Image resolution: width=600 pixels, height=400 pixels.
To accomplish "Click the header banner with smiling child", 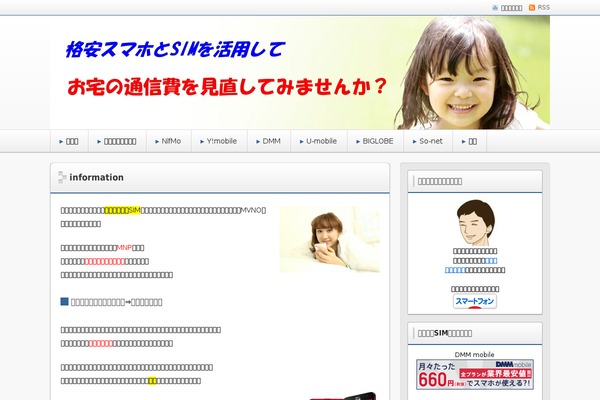I will tap(300, 73).
